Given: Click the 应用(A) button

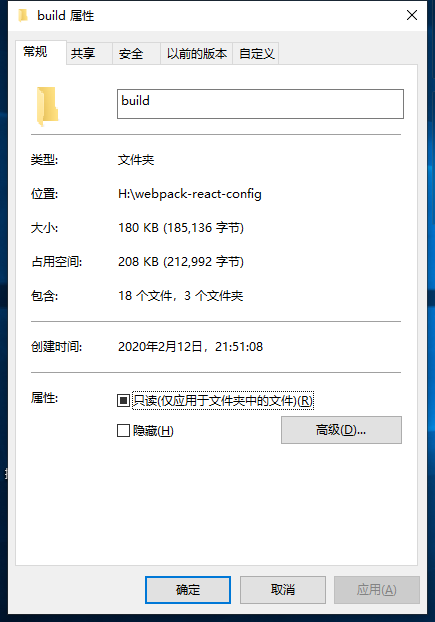Looking at the screenshot, I should 377,590.
